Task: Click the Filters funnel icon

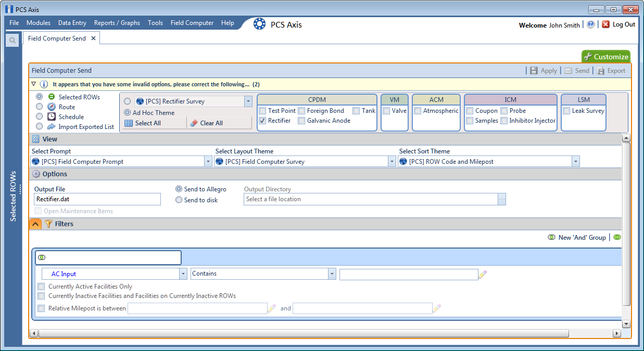Action: (x=48, y=224)
